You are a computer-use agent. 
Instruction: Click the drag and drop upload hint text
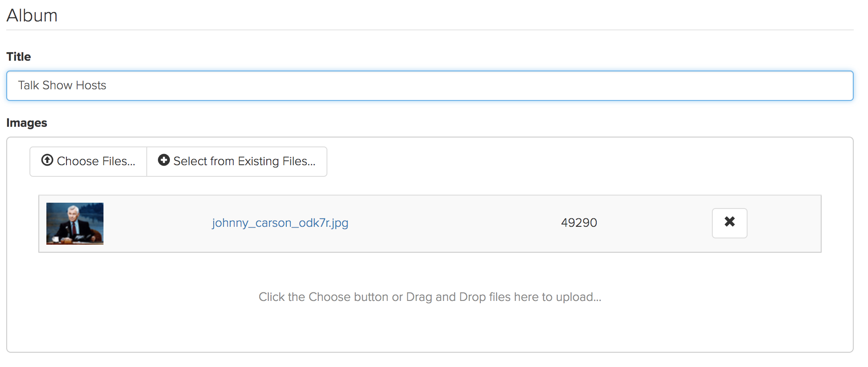430,297
